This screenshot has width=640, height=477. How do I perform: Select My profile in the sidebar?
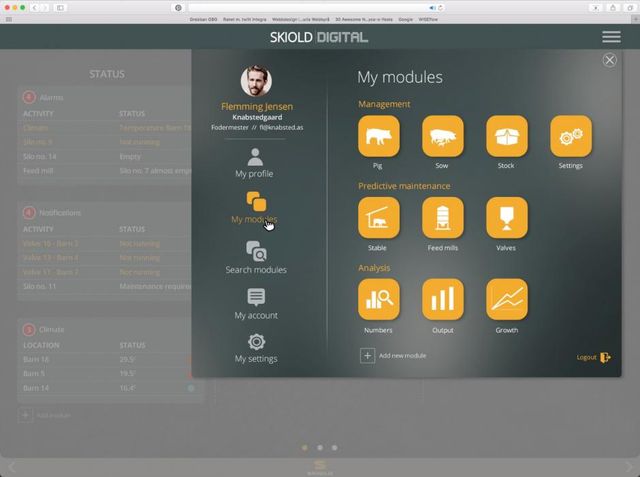coord(255,163)
